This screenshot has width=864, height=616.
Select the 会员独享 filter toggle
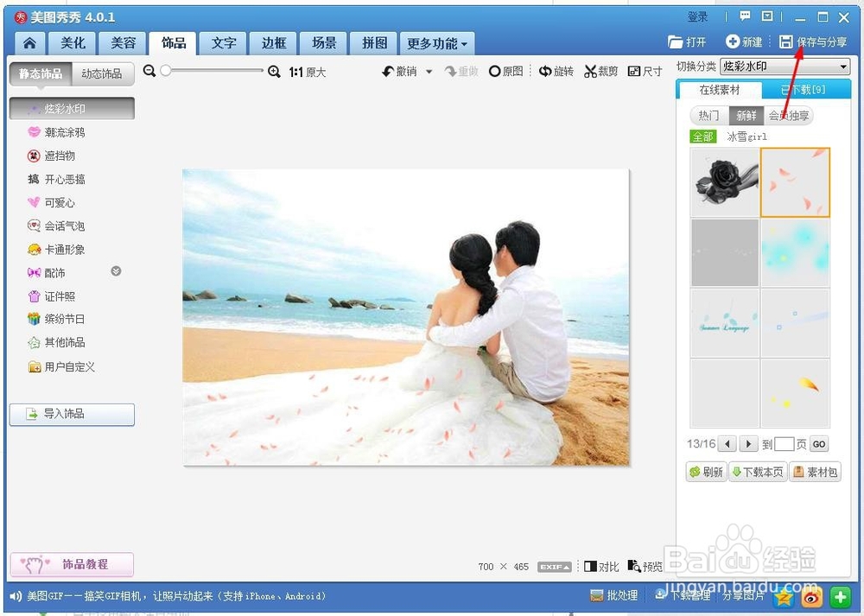(x=789, y=116)
